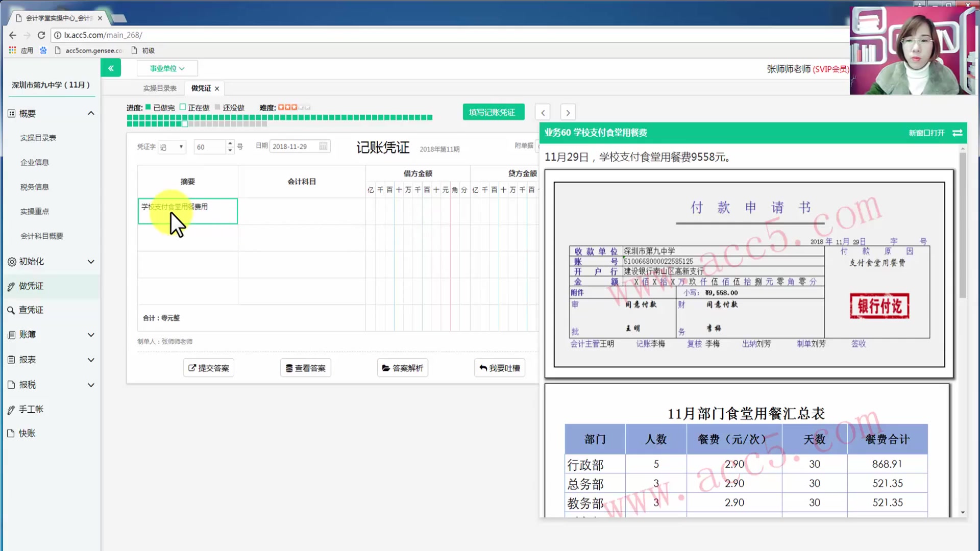Go to next task with right arrow
The width and height of the screenshot is (980, 551).
coord(568,112)
